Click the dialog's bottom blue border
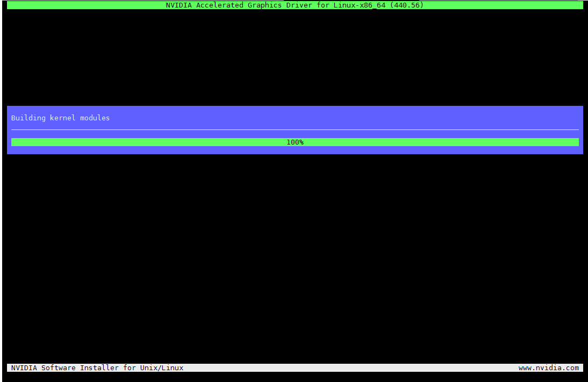The height and width of the screenshot is (382, 588). point(295,151)
